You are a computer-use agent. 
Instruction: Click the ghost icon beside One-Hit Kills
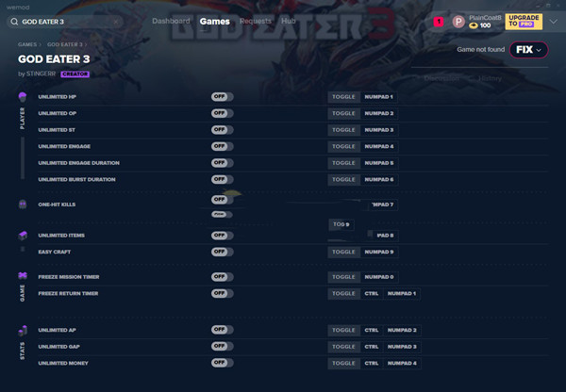click(x=23, y=204)
